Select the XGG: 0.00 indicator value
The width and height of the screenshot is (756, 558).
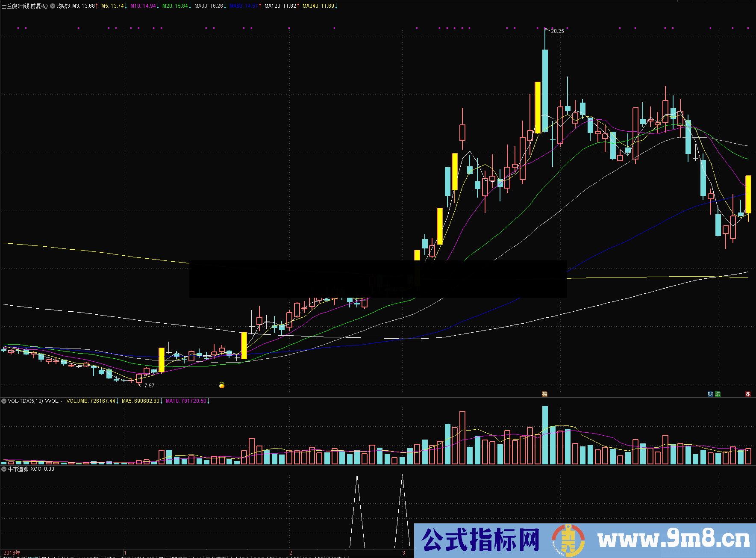42,469
